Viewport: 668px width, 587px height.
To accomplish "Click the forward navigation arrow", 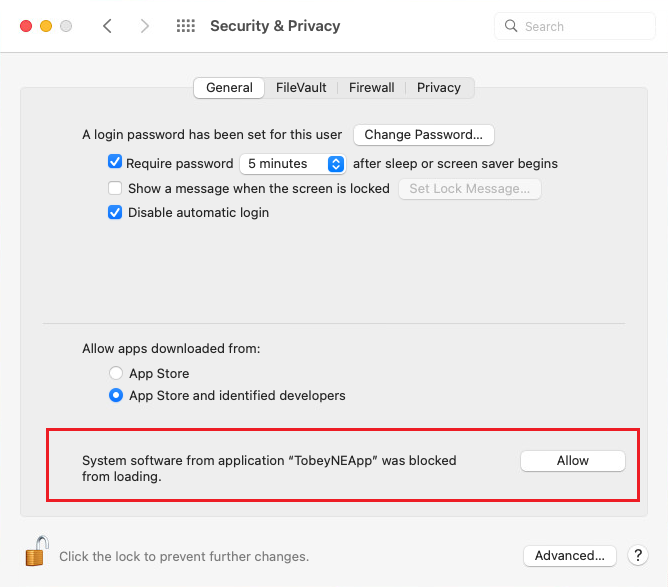I will tap(145, 26).
